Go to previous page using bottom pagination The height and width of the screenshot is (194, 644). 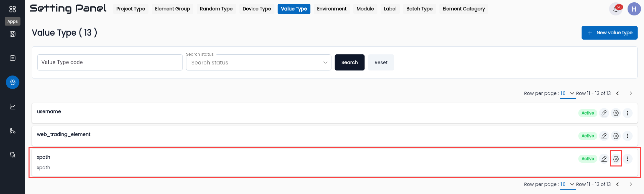[617, 184]
